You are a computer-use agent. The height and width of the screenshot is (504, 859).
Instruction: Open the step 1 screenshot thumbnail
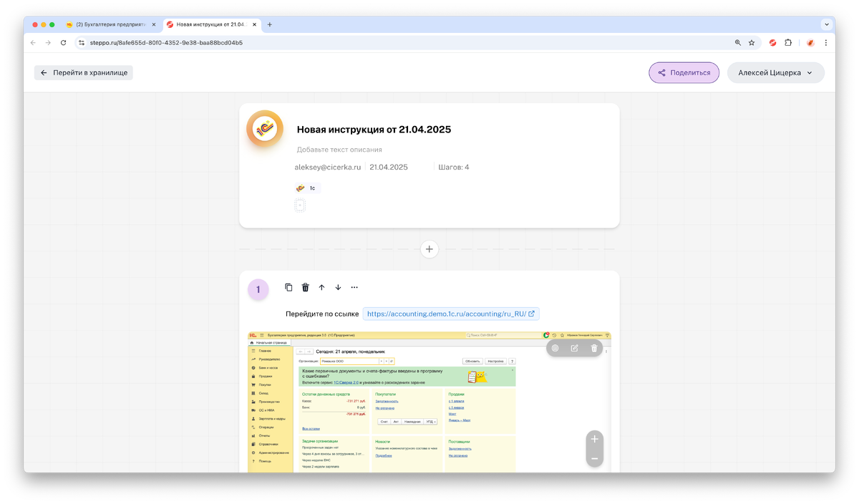point(429,402)
